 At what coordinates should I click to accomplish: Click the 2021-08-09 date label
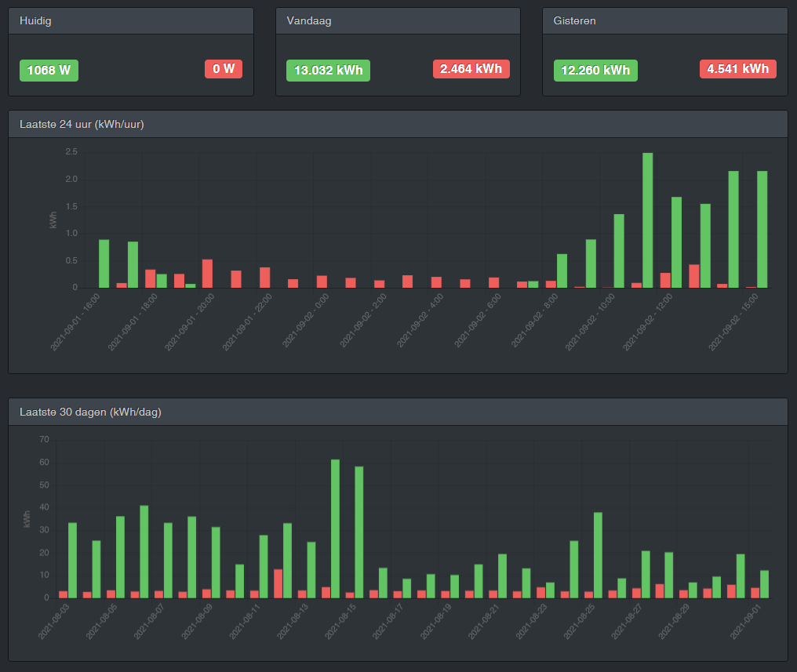(197, 622)
